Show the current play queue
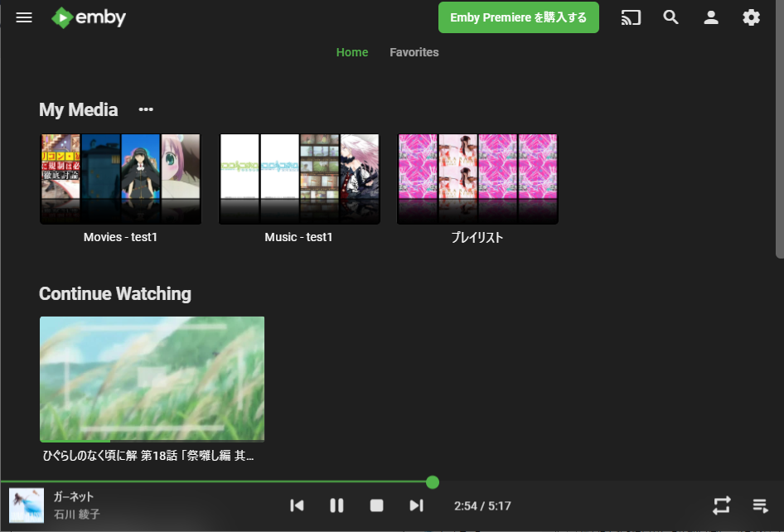The image size is (784, 532). pos(760,505)
